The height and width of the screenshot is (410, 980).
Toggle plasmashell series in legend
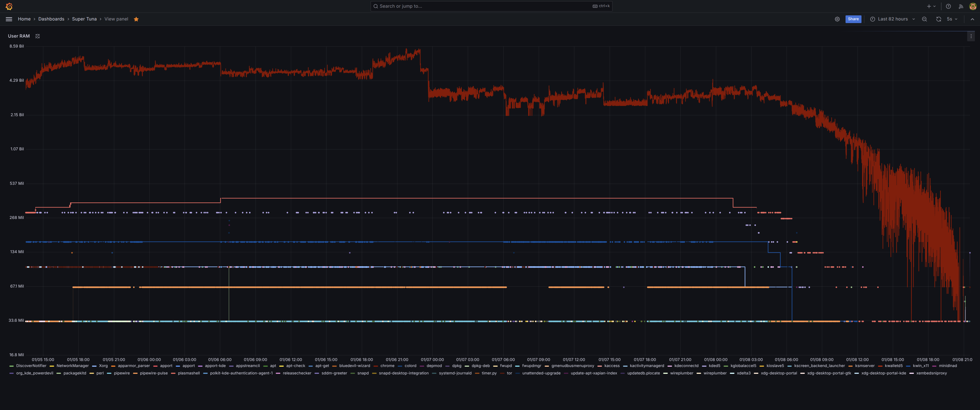tap(188, 373)
